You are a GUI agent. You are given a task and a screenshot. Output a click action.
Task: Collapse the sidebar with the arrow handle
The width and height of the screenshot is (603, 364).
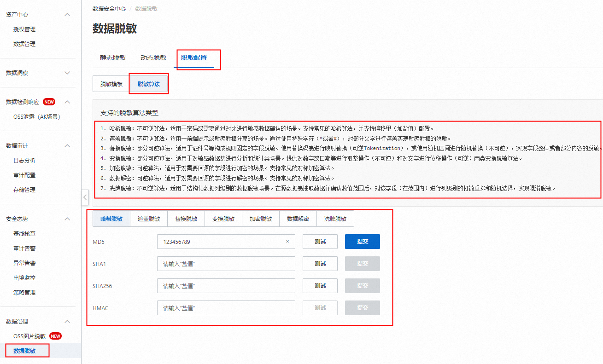(85, 197)
